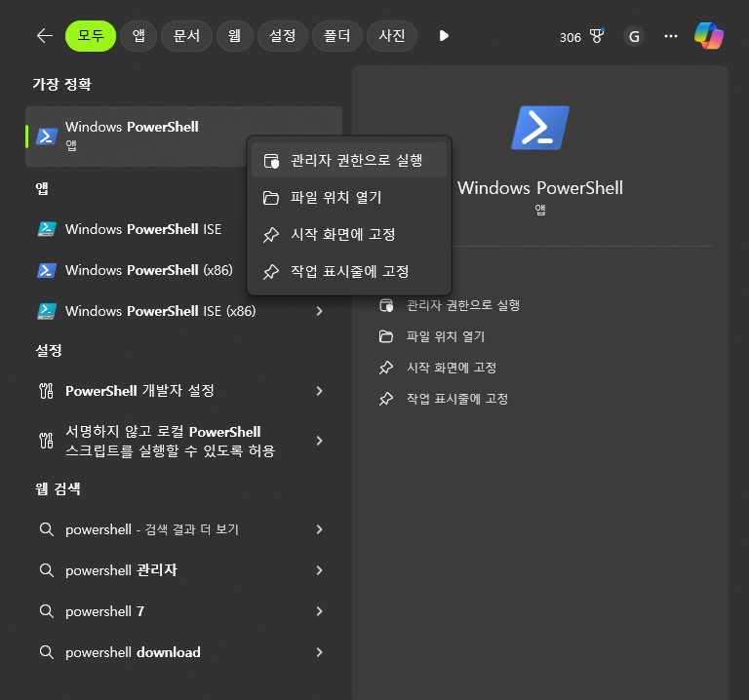Viewport: 749px width, 700px height.
Task: Click 시작 화면에 고정 in details pane
Action: tap(452, 368)
